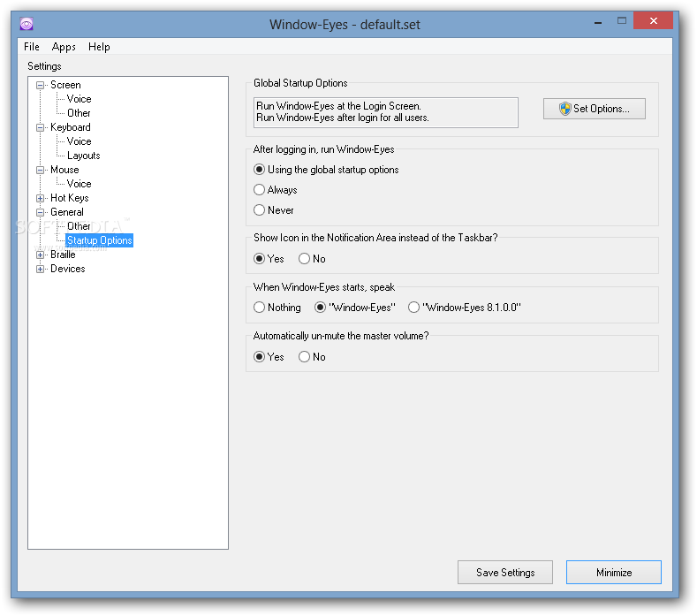Expand the Braille tree node

tap(40, 255)
